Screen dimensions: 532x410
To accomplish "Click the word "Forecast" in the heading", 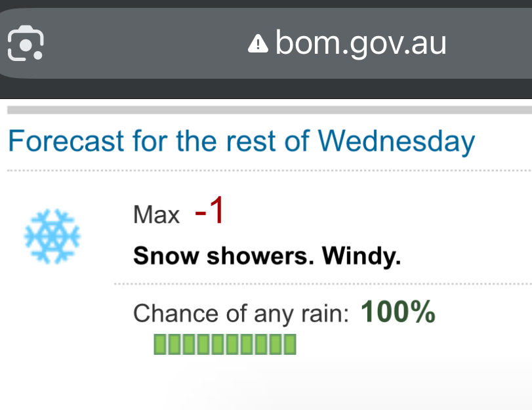I will [x=66, y=141].
